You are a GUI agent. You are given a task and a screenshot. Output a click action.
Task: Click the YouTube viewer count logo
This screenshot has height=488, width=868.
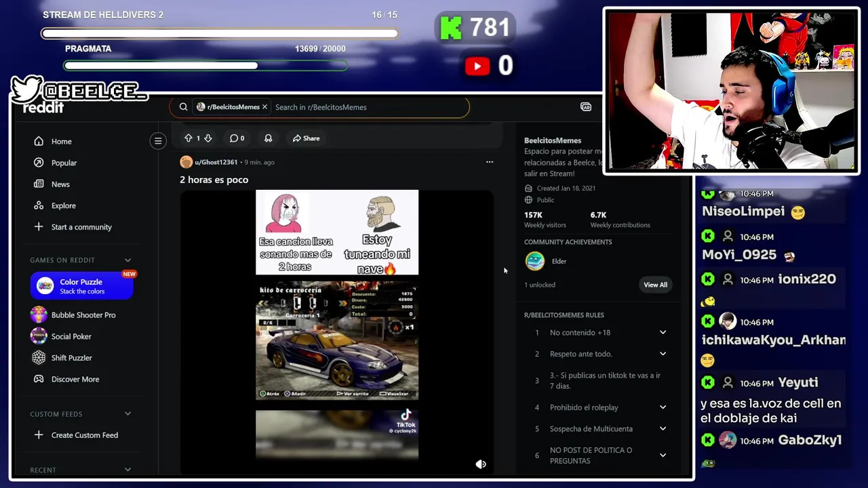click(477, 66)
